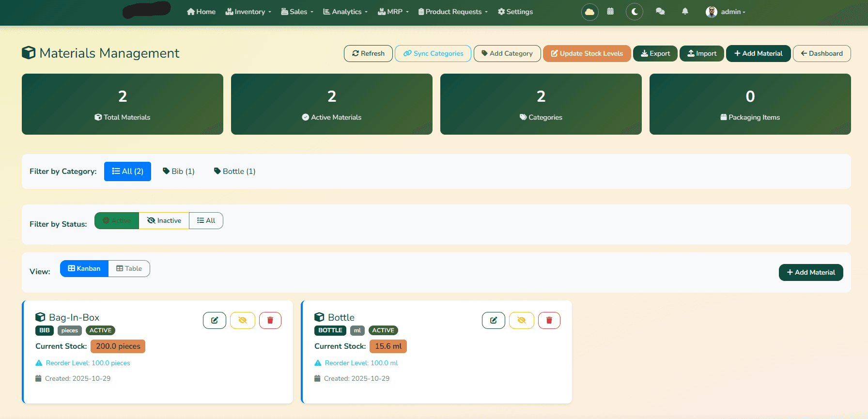Click the Bag-In-Box card title
868x419 pixels.
[74, 317]
